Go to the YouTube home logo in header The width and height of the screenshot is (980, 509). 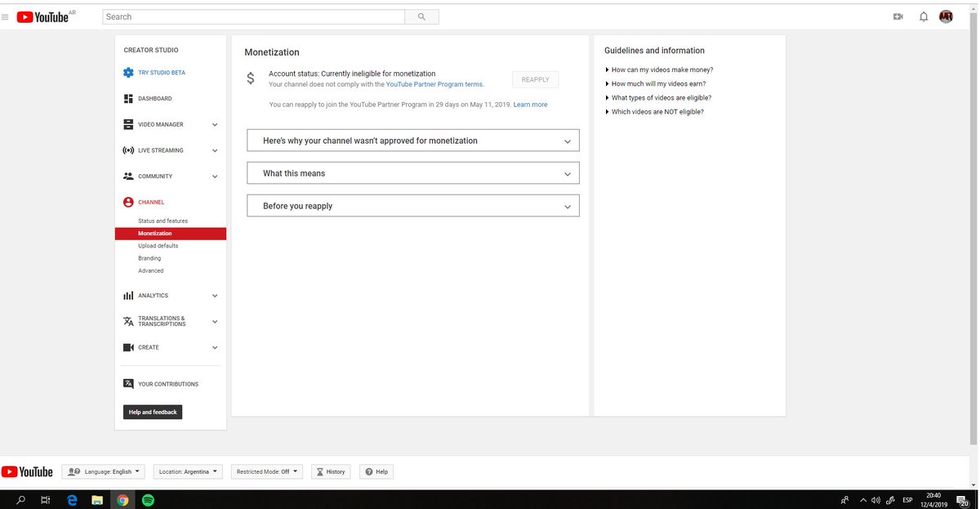(42, 16)
